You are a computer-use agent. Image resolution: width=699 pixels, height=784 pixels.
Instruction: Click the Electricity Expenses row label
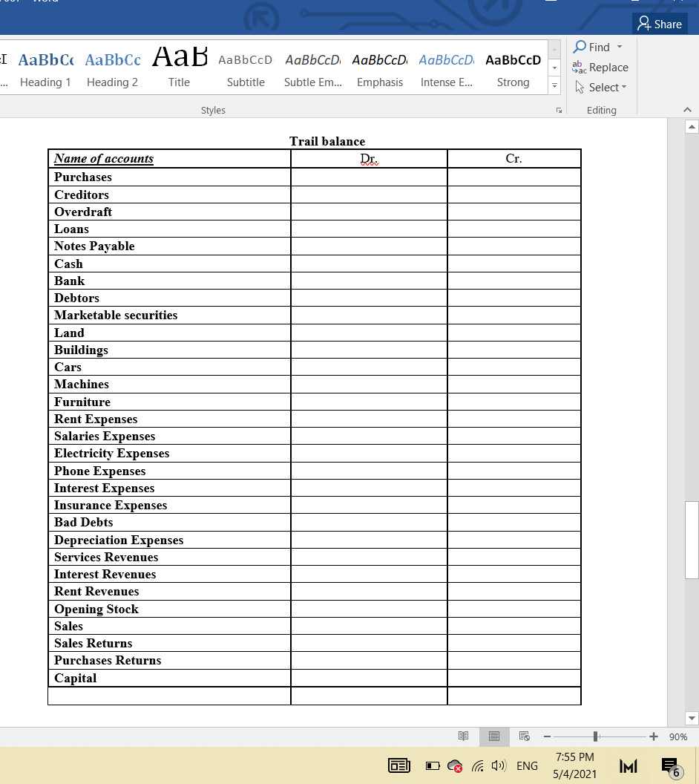click(x=112, y=454)
